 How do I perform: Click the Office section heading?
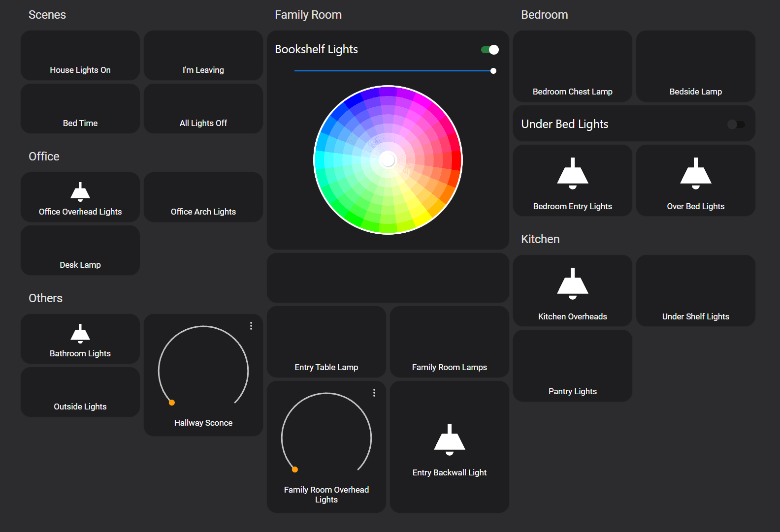click(x=44, y=156)
